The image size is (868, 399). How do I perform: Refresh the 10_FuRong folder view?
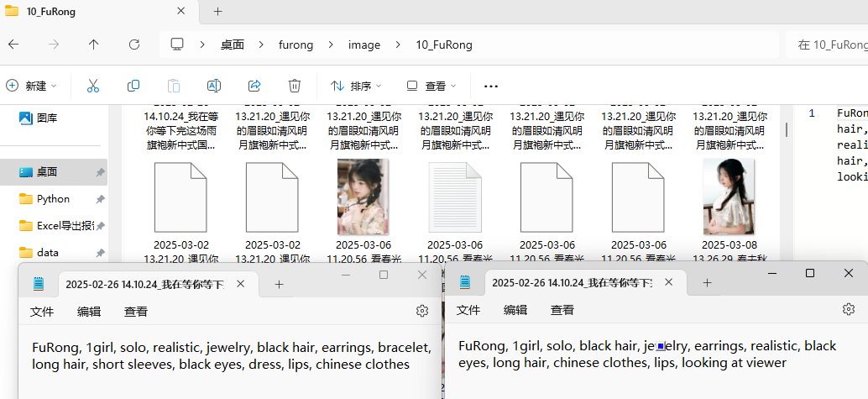point(134,45)
